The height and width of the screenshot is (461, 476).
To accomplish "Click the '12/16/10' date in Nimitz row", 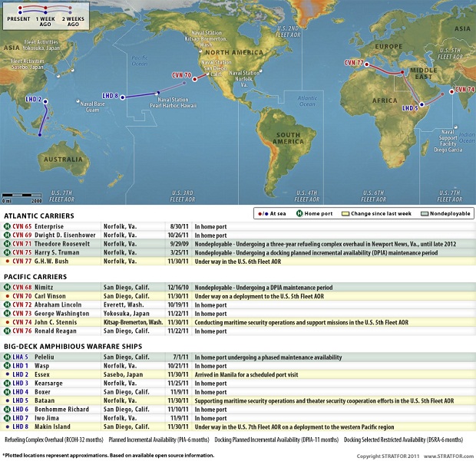I will coord(178,287).
